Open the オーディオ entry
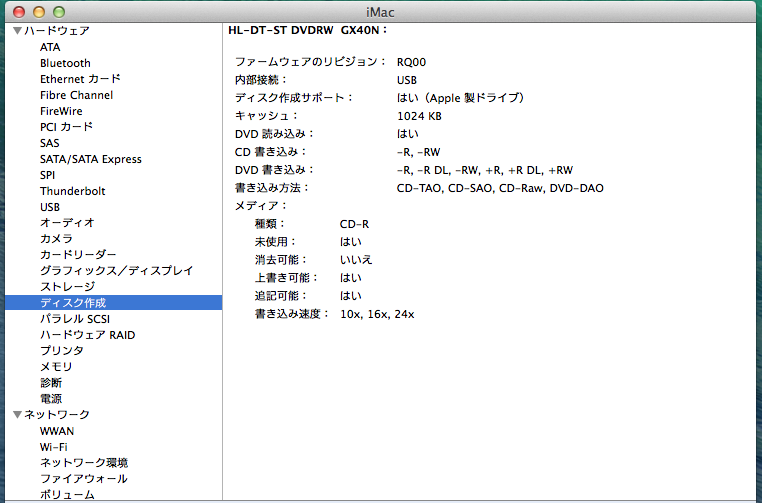This screenshot has width=762, height=503. pos(67,223)
